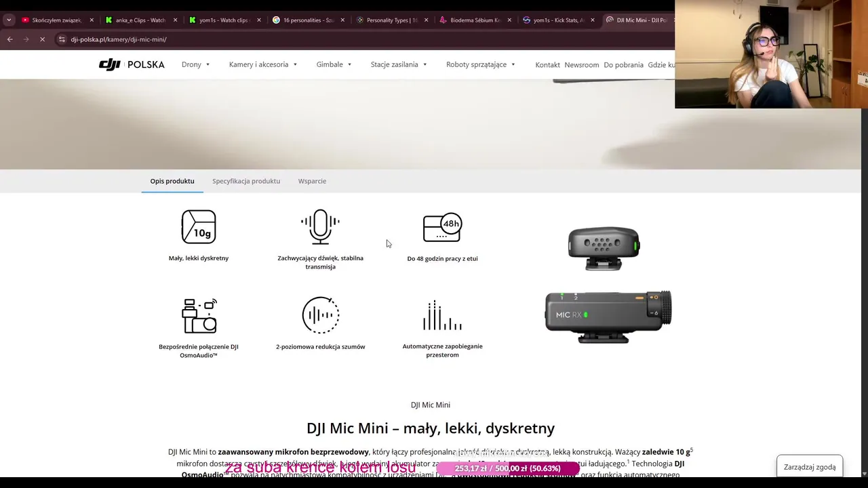Viewport: 868px width, 488px height.
Task: Click 'Mały, lekki dyskretny' caption
Action: [x=199, y=258]
